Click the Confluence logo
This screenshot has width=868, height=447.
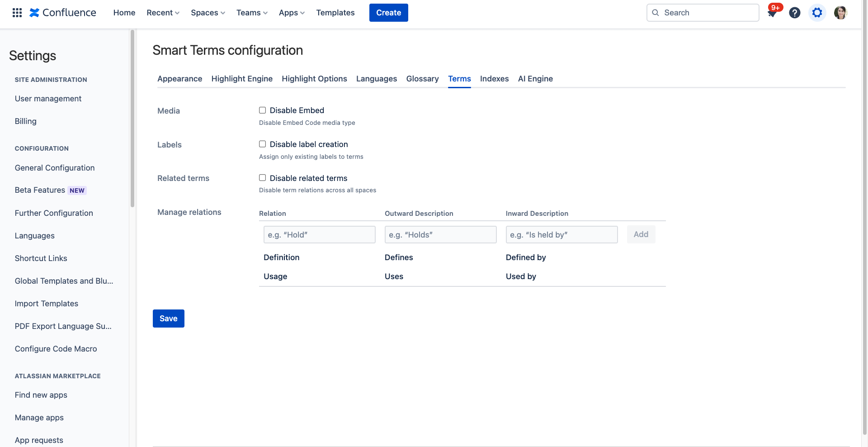point(62,12)
